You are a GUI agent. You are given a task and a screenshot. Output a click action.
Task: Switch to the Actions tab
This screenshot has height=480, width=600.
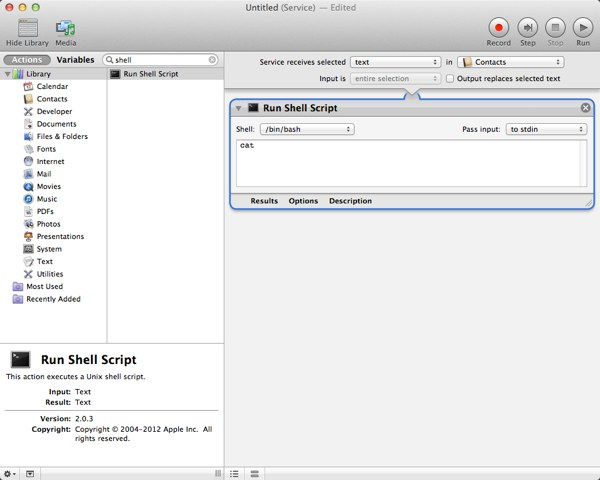[x=27, y=60]
